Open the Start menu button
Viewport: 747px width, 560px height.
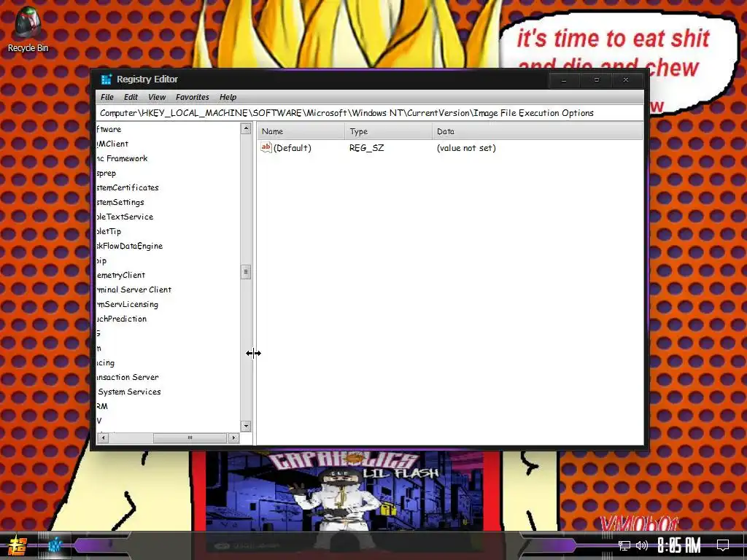(x=18, y=545)
